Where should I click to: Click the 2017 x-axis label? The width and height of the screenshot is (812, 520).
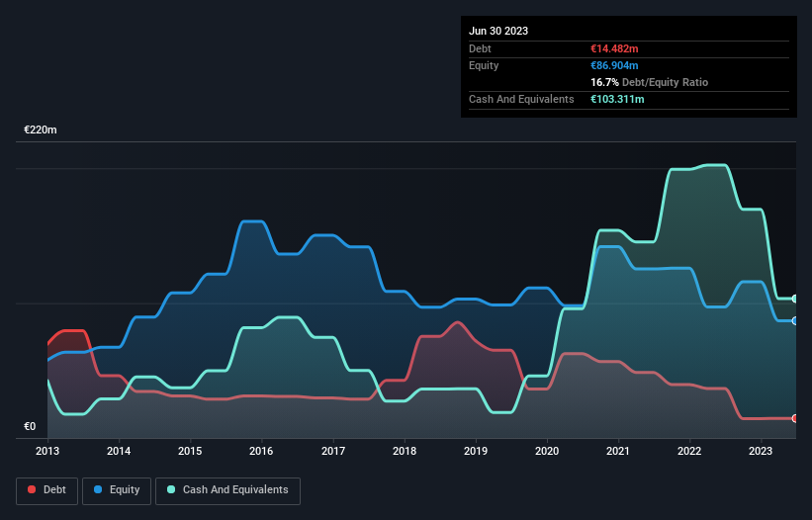click(x=333, y=451)
